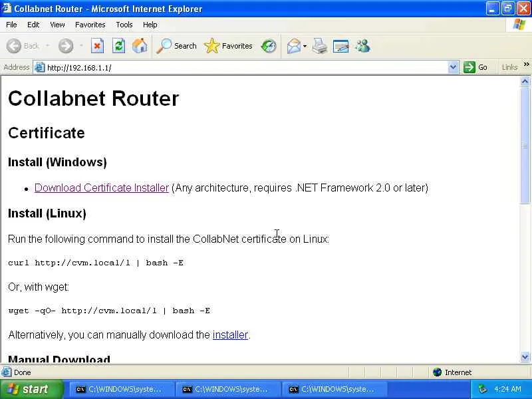Screen dimensions: 532x399
Task: Switch to third C:\WINDOWS\syste... taskbar window
Action: coord(334,389)
